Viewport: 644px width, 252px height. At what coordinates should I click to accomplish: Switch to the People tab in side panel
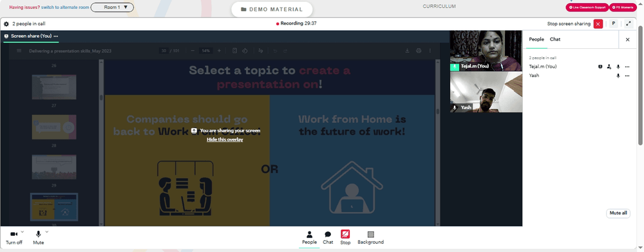point(536,39)
